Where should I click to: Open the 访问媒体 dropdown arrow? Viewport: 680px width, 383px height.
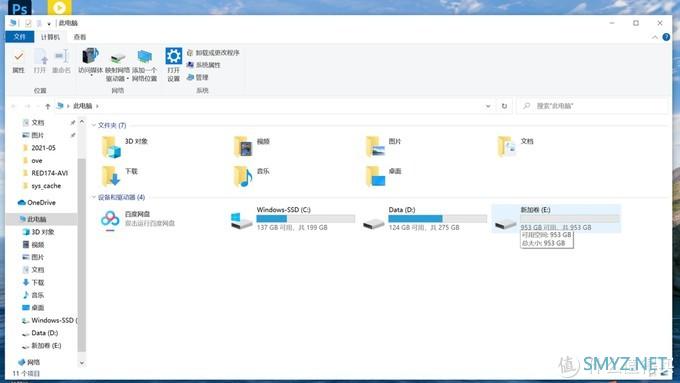91,75
